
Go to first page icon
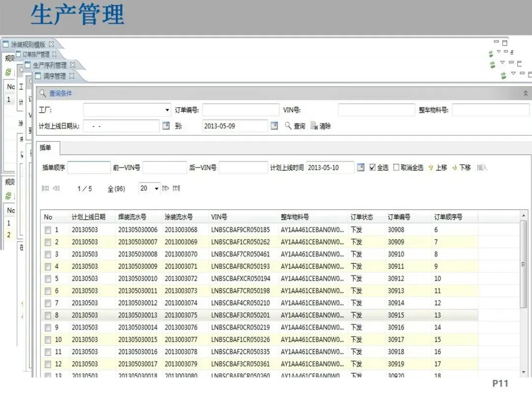pos(45,188)
